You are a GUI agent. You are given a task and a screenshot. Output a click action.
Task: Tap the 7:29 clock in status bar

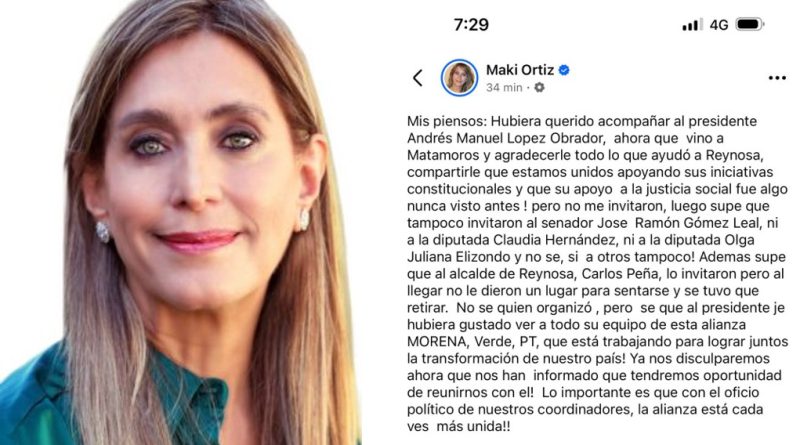471,24
